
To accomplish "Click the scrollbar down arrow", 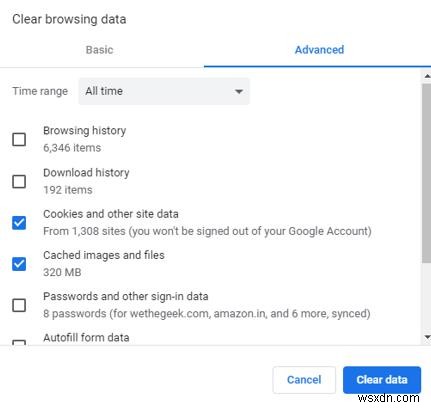I will (x=427, y=337).
